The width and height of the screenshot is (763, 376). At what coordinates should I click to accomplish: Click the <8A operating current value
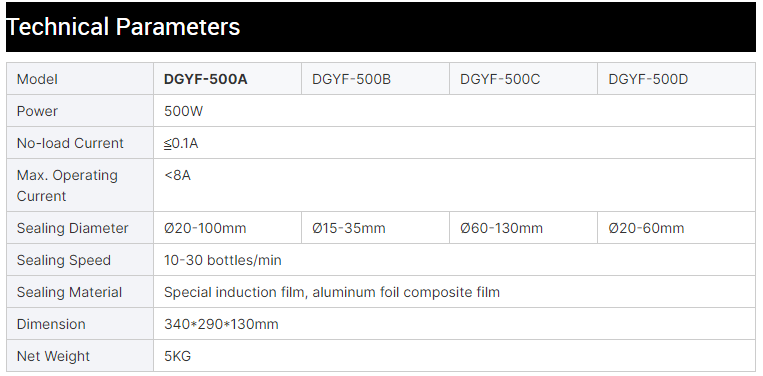click(x=177, y=175)
